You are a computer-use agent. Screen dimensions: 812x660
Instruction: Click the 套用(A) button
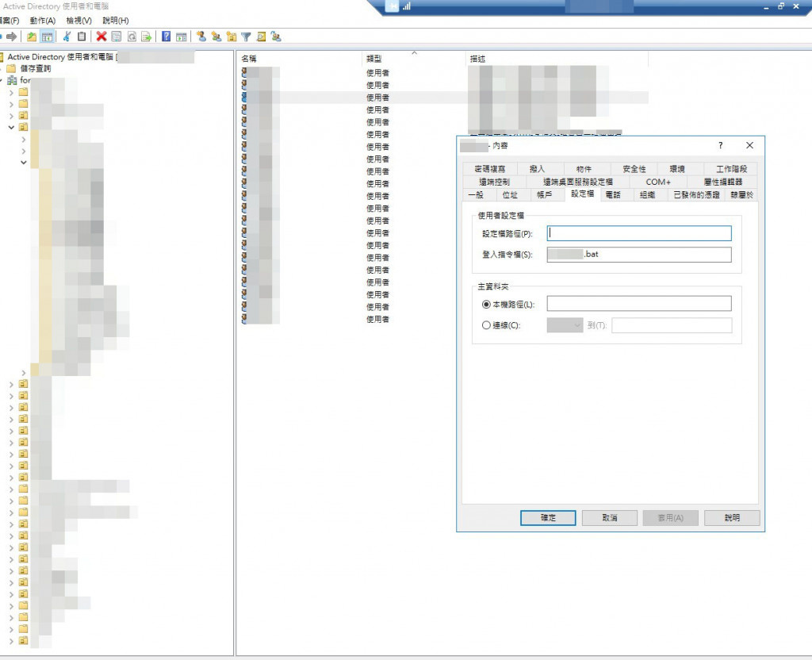coord(671,517)
